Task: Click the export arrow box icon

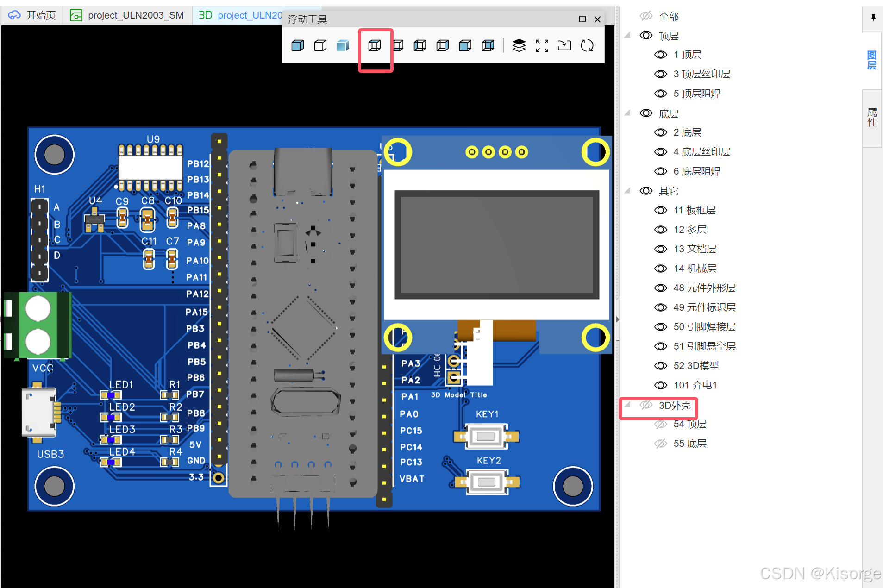Action: coord(564,45)
